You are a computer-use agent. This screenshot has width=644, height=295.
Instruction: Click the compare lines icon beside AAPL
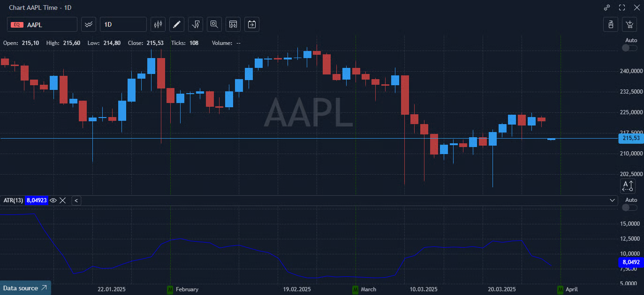tap(89, 24)
